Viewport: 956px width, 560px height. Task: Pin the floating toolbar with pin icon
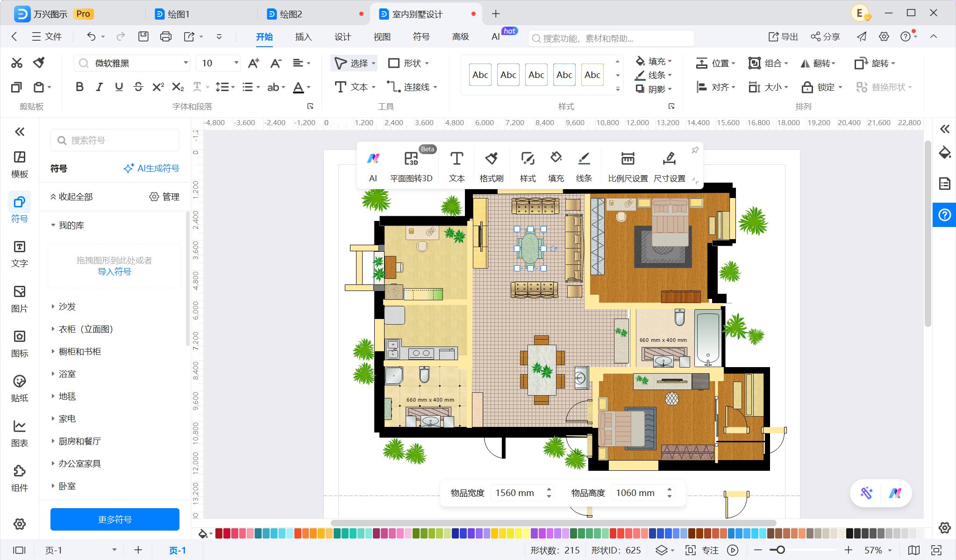click(x=695, y=150)
